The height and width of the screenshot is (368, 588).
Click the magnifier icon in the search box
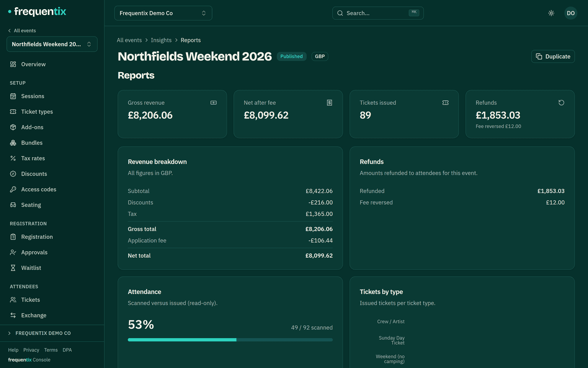(x=340, y=13)
